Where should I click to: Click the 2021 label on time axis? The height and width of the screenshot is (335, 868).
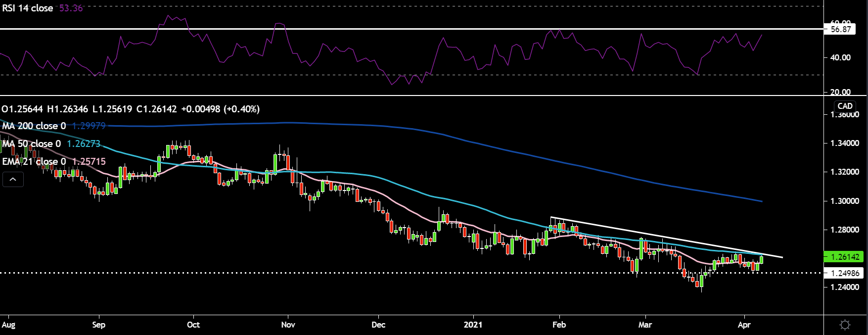click(x=473, y=325)
